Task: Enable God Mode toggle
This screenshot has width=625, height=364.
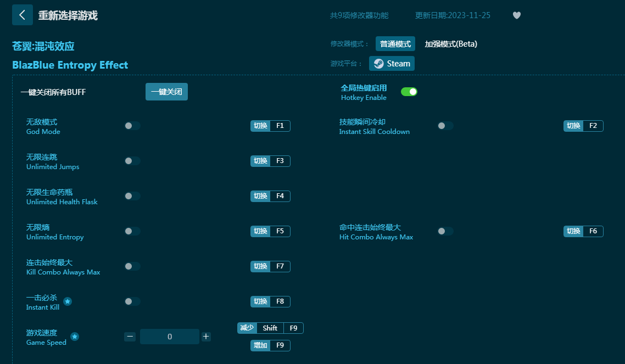Action: click(x=132, y=126)
